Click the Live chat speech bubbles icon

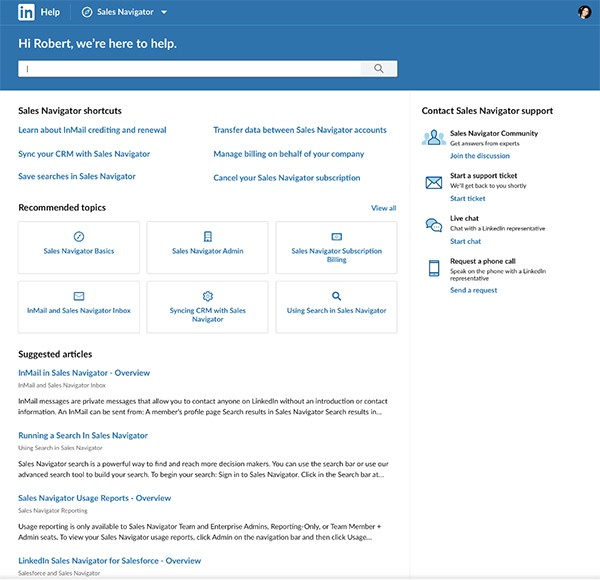tap(433, 225)
